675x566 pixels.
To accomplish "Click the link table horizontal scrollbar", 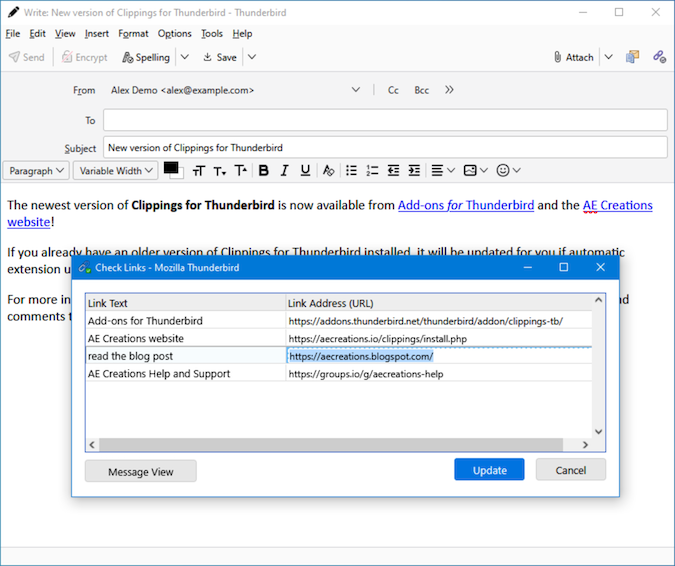I will pyautogui.click(x=331, y=444).
